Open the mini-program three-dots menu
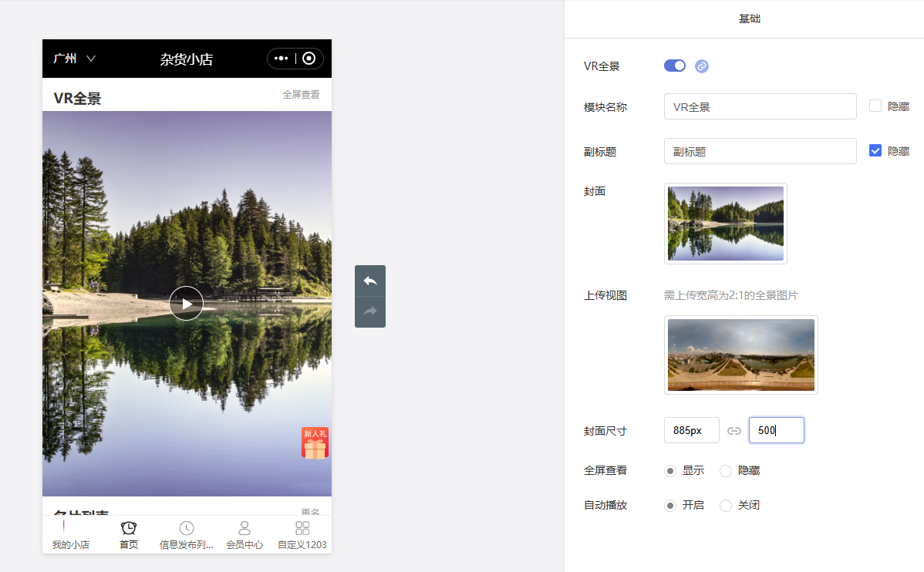924x572 pixels. [281, 59]
